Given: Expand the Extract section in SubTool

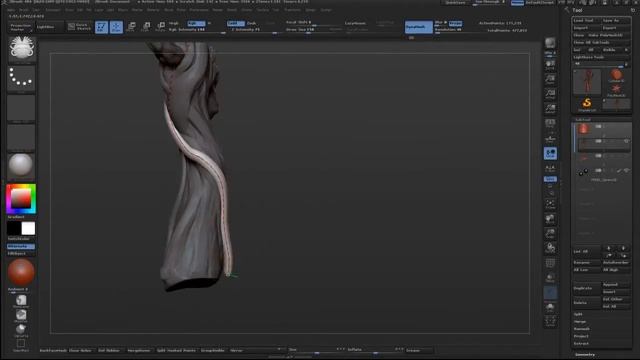Looking at the screenshot, I should (x=581, y=344).
